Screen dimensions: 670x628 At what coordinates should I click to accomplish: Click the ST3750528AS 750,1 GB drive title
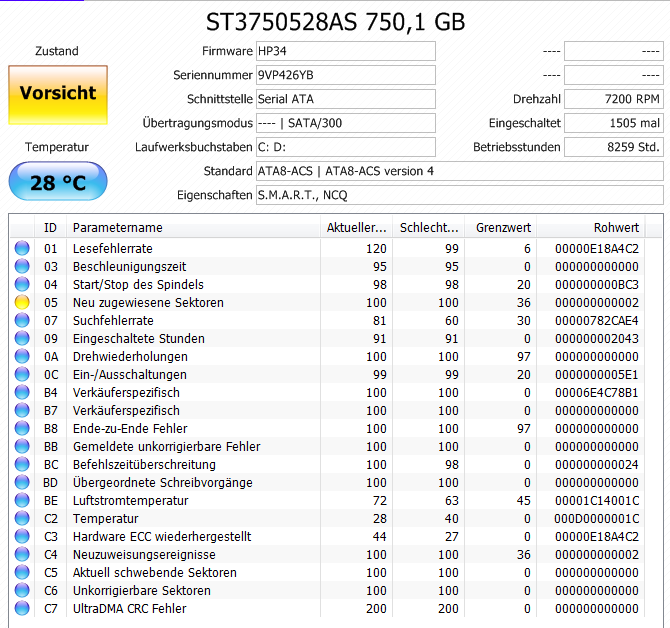coord(335,22)
